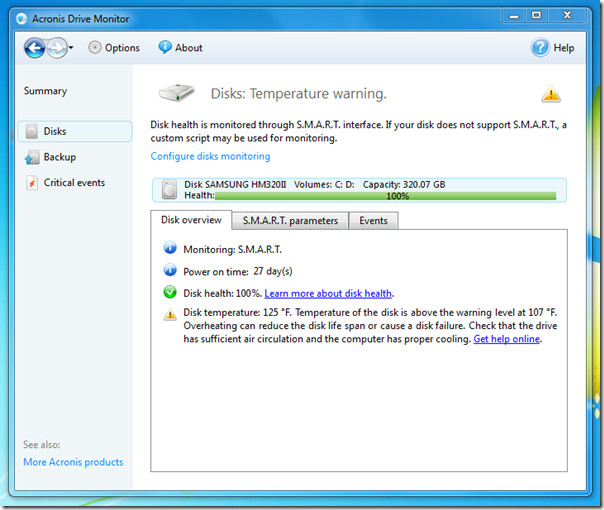Click the Samsung disk icon in the disk row

(169, 190)
